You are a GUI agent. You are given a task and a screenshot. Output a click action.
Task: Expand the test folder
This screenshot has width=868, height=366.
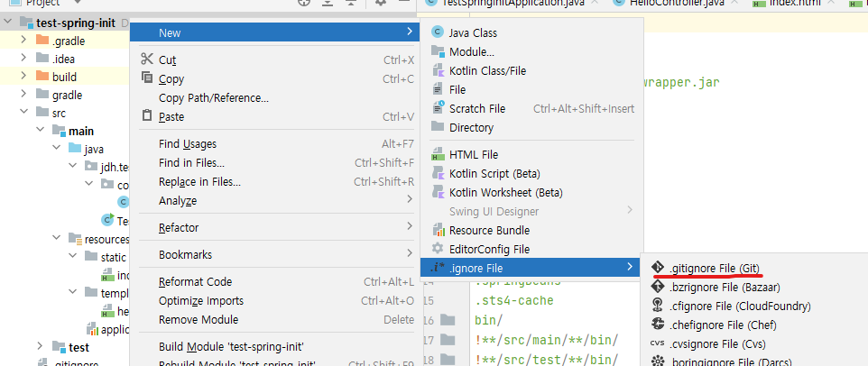tap(40, 347)
